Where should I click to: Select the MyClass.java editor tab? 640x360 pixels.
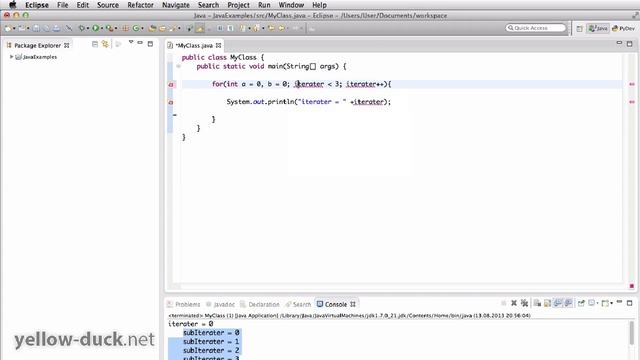coord(194,45)
